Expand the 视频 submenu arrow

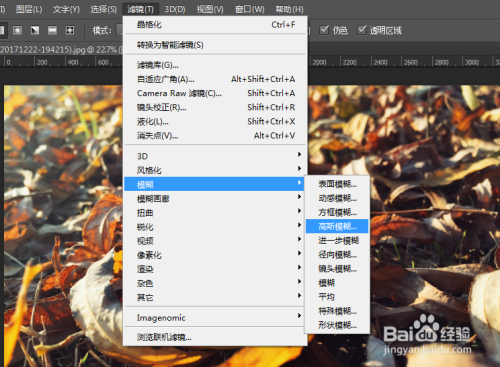coord(299,239)
